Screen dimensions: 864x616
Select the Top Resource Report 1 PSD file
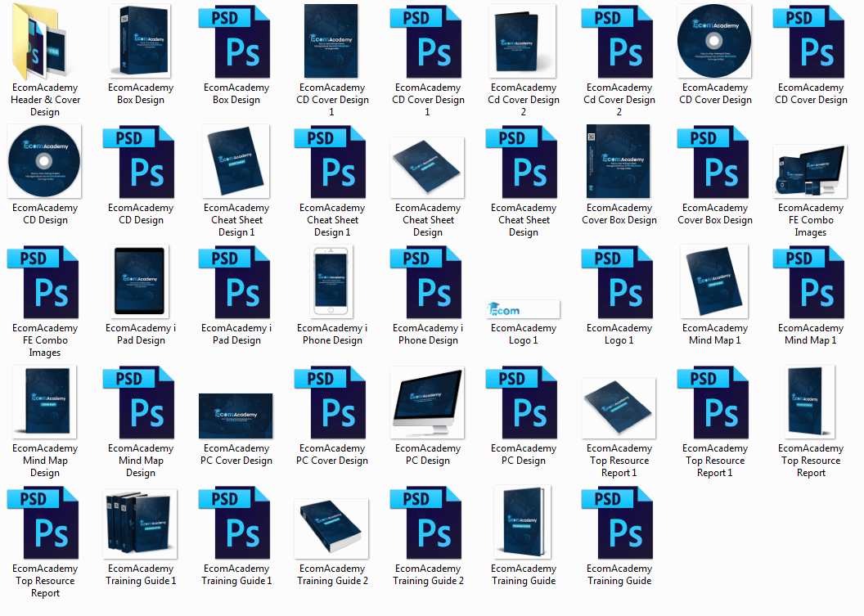(715, 403)
